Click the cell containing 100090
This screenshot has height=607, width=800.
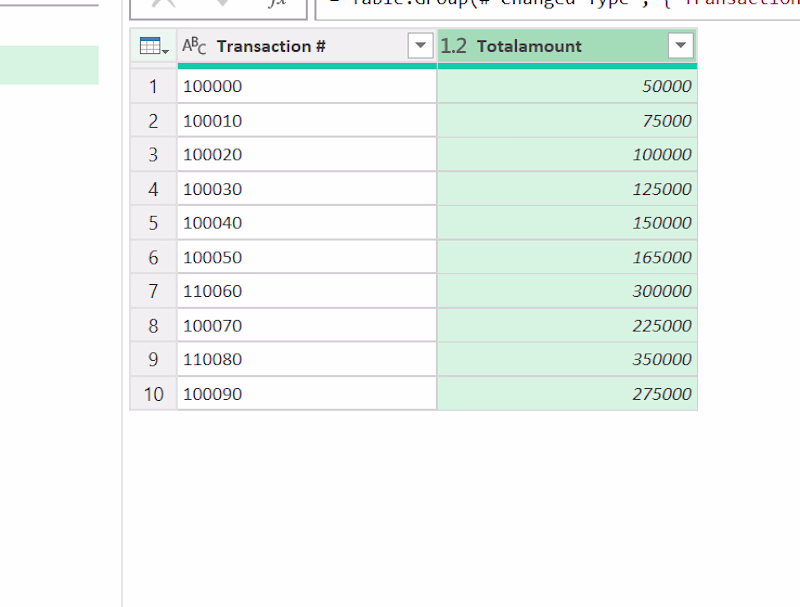[307, 394]
